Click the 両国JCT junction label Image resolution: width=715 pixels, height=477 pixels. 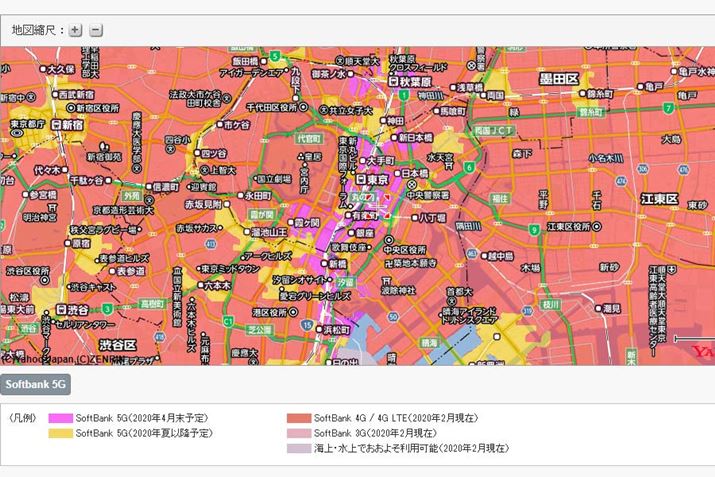(x=493, y=131)
